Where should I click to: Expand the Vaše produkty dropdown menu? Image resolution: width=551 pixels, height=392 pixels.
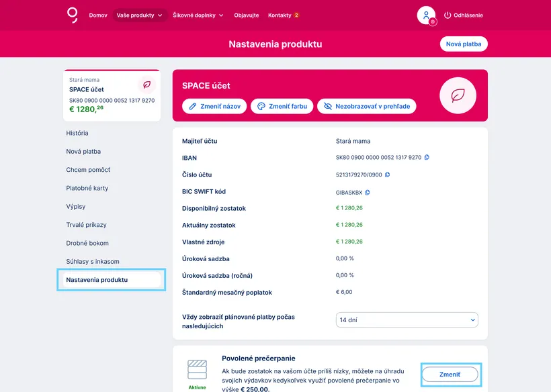point(140,15)
